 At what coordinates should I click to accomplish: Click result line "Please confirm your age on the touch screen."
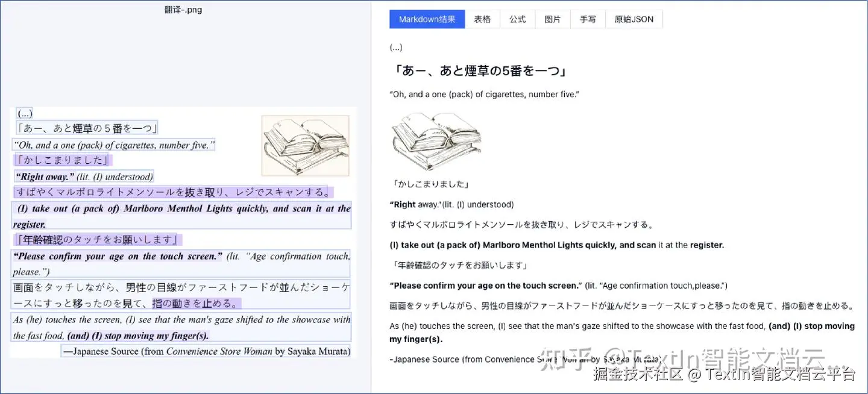(x=559, y=286)
